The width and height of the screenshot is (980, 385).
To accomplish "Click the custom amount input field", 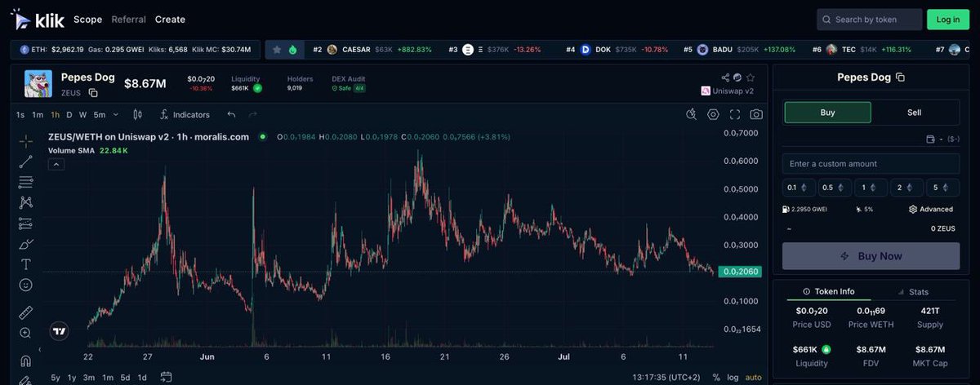I will (871, 163).
